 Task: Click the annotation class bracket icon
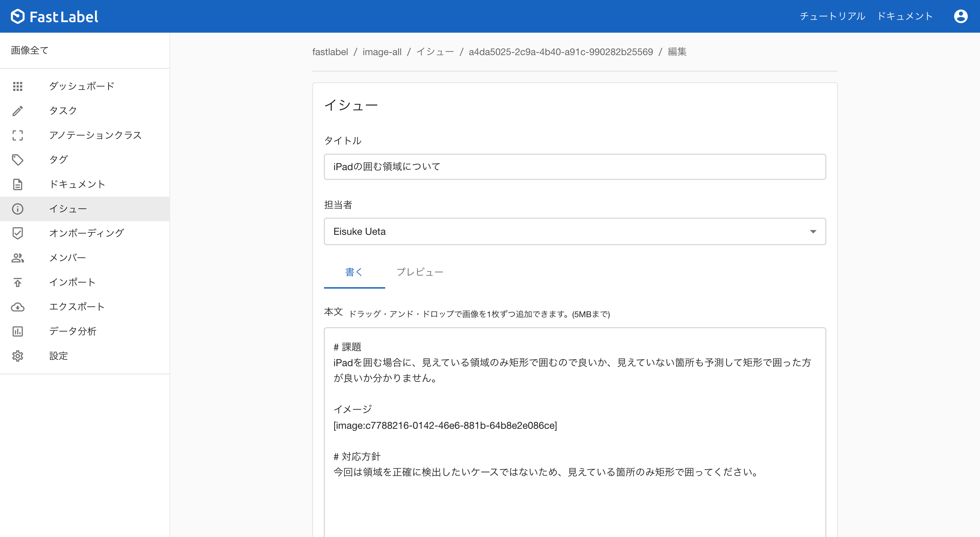click(17, 135)
